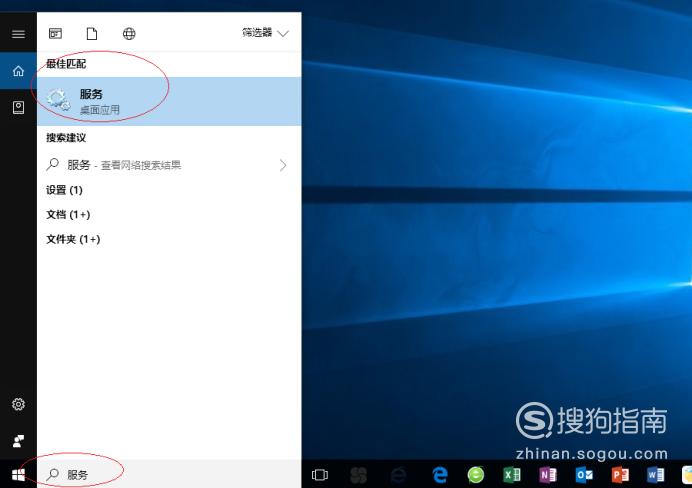Filter results by Apps icon
The height and width of the screenshot is (488, 692).
click(x=55, y=34)
